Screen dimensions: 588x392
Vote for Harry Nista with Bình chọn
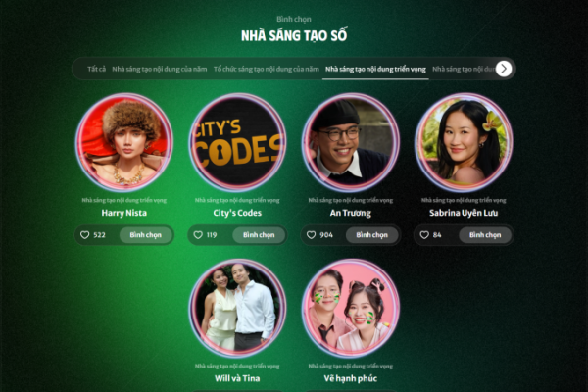pyautogui.click(x=145, y=235)
